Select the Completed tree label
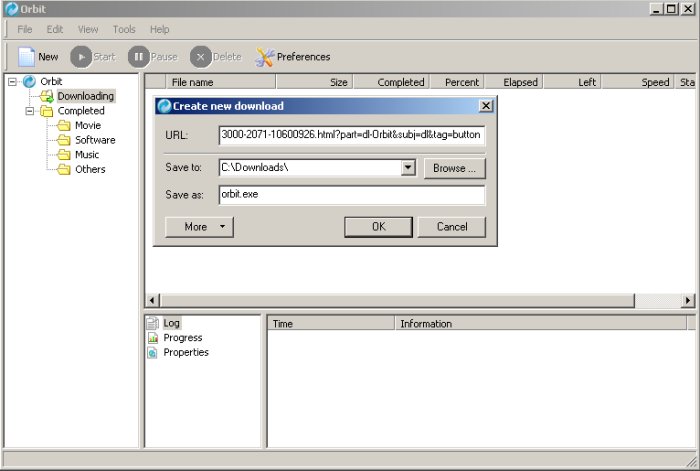The width and height of the screenshot is (700, 471). pos(81,111)
